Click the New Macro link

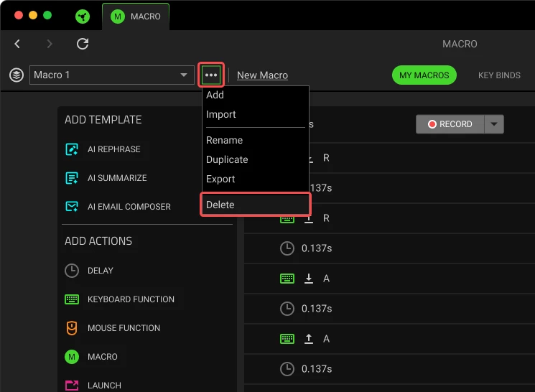[262, 75]
